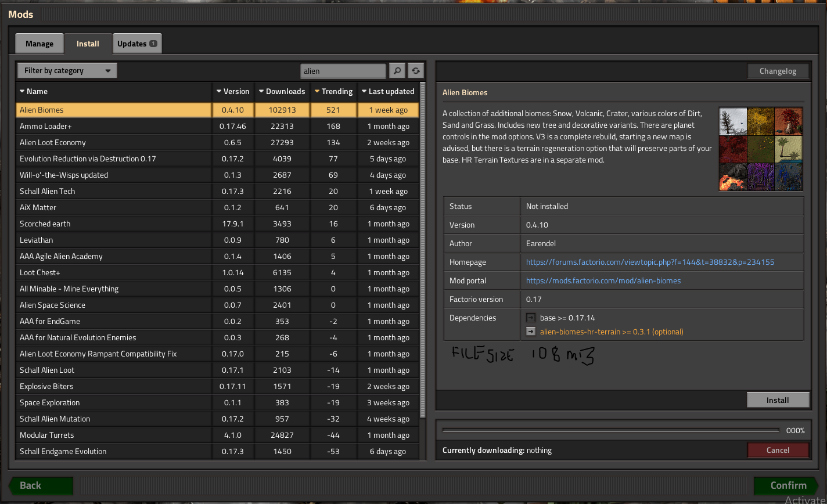The height and width of the screenshot is (504, 827).
Task: Open the mod portal alien-biomes link
Action: 603,280
